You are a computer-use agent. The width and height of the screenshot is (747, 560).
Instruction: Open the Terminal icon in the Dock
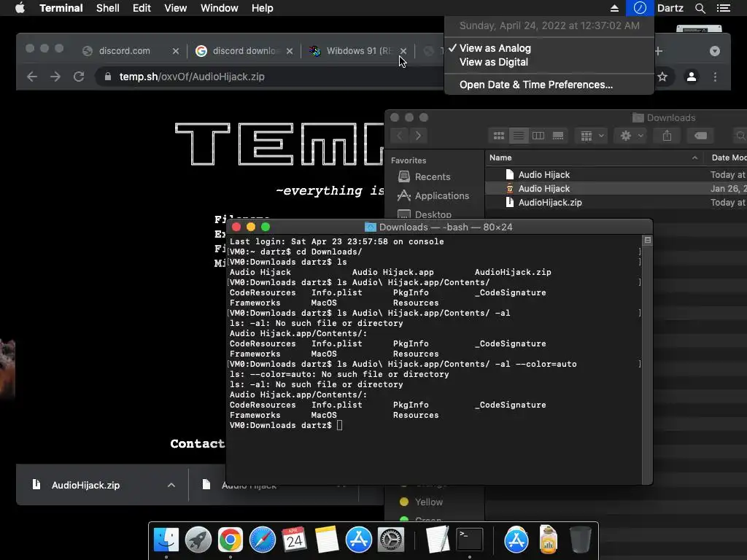(469, 540)
